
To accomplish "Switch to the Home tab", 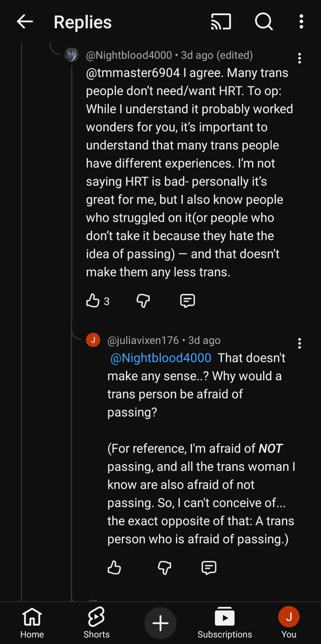I will click(x=32, y=622).
